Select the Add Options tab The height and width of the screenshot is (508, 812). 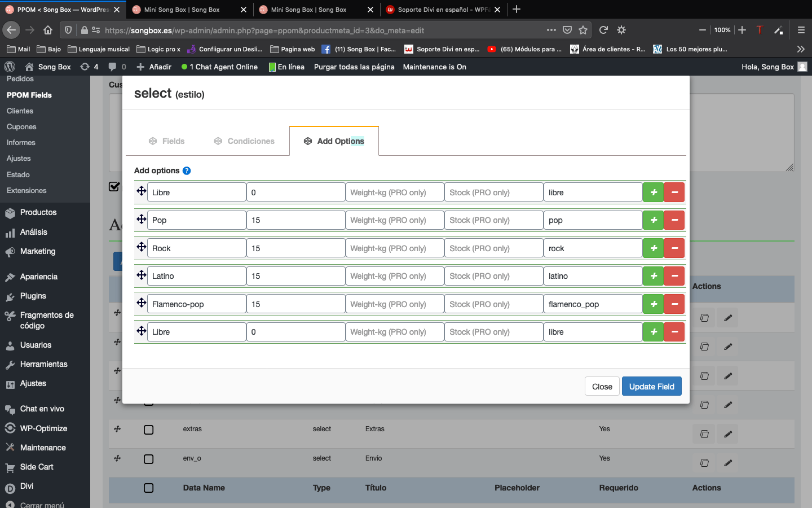click(334, 141)
